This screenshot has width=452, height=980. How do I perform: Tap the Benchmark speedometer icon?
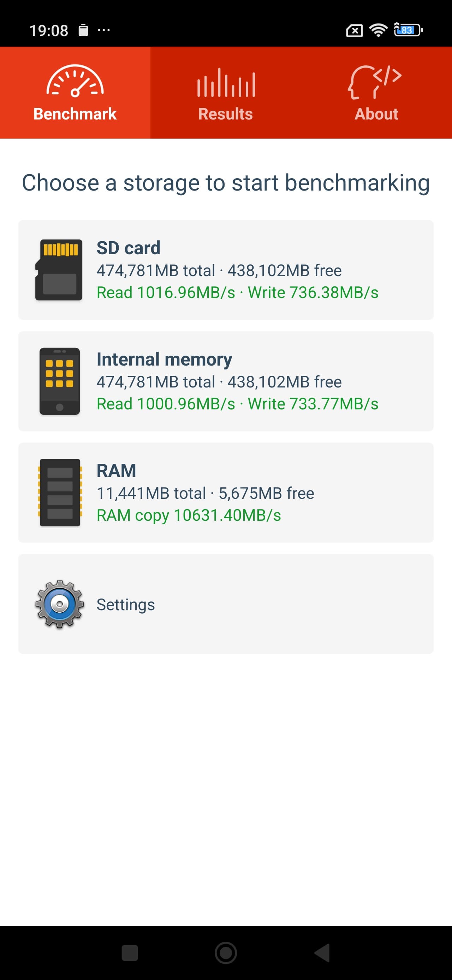tap(75, 81)
